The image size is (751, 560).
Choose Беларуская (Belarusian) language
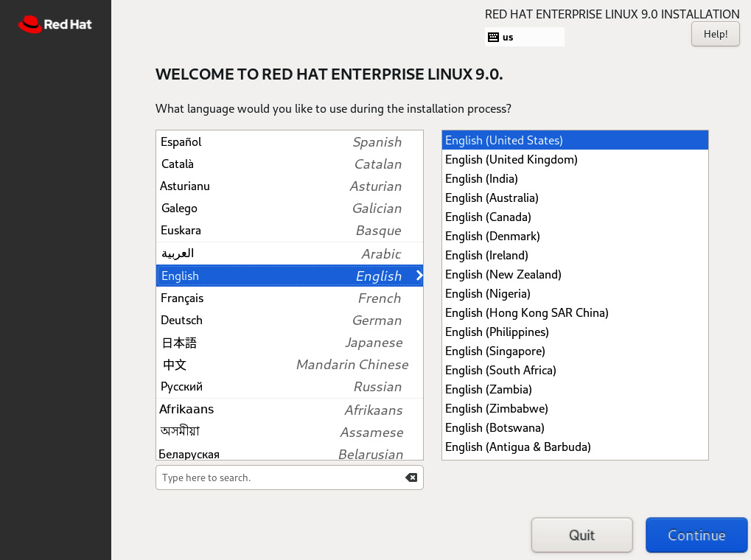[x=290, y=452]
